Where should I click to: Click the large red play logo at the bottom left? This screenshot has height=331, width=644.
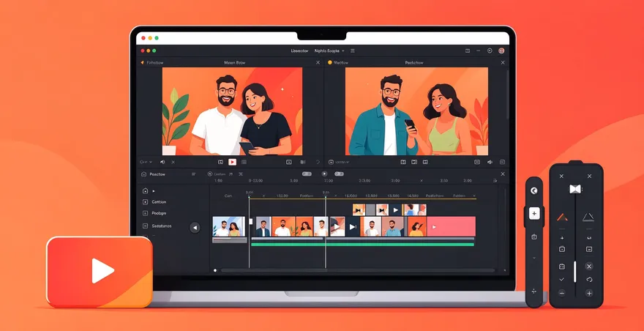click(x=100, y=272)
